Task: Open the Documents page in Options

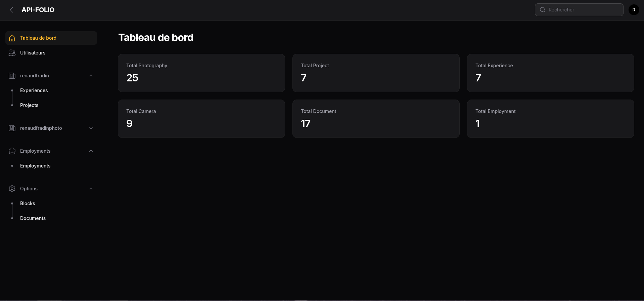Action: [x=33, y=218]
